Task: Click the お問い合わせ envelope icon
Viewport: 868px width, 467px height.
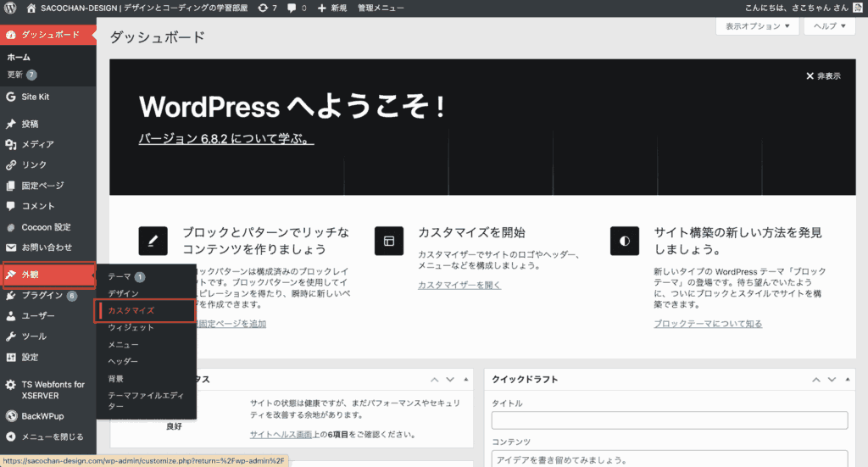Action: point(10,247)
